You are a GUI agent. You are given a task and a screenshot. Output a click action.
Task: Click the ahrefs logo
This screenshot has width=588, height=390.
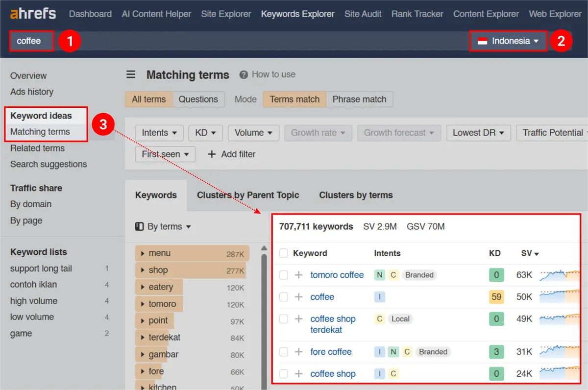coord(33,14)
